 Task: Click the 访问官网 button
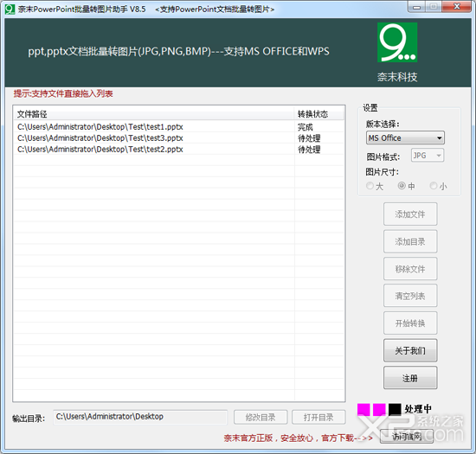point(407,437)
